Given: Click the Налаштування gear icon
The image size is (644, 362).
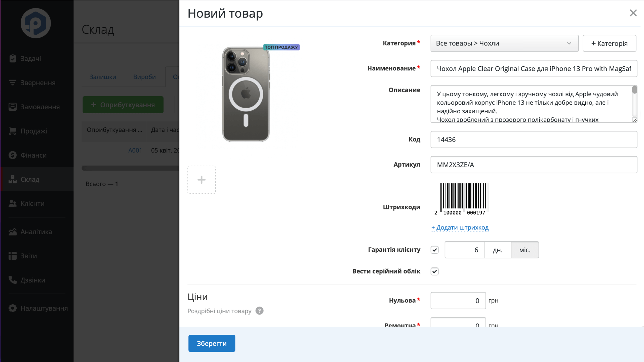Looking at the screenshot, I should [x=13, y=308].
